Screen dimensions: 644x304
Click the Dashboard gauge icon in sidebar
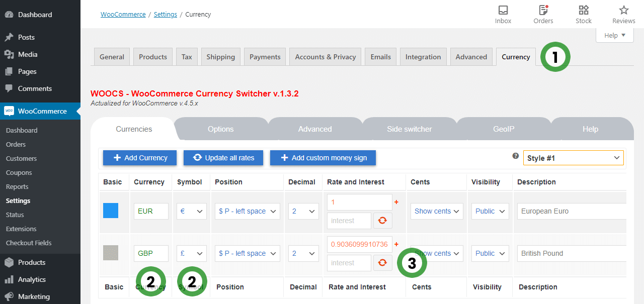pos(9,15)
